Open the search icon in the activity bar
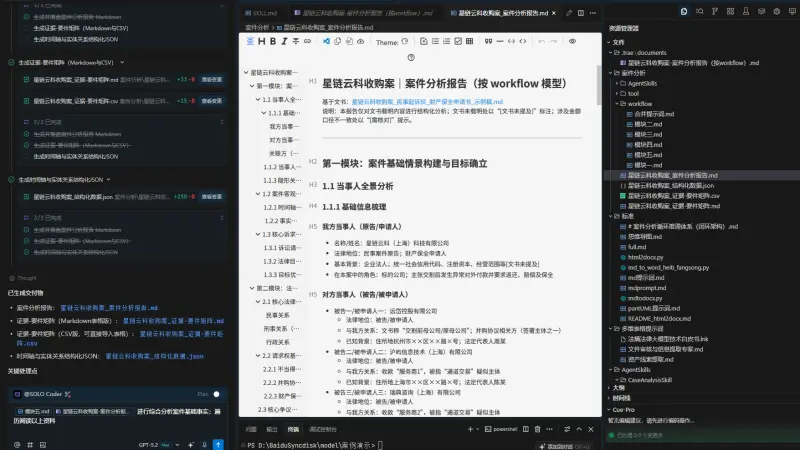 [x=699, y=11]
